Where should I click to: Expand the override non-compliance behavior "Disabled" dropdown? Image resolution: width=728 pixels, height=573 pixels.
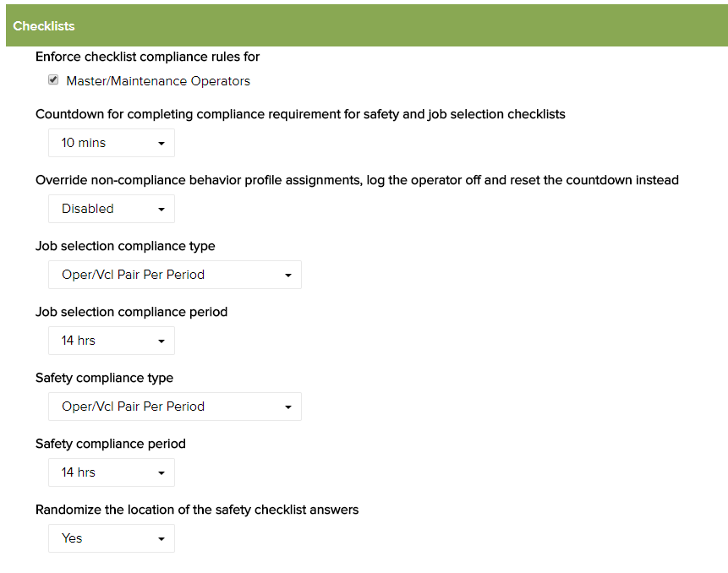click(111, 208)
